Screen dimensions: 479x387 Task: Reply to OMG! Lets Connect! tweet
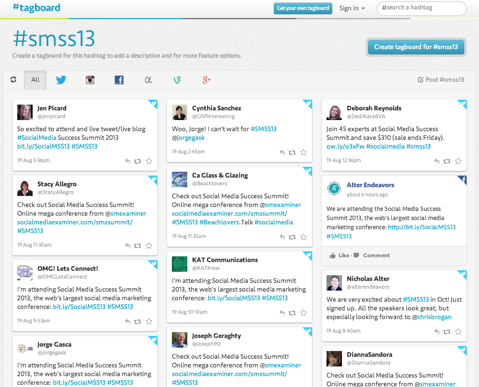pyautogui.click(x=128, y=322)
